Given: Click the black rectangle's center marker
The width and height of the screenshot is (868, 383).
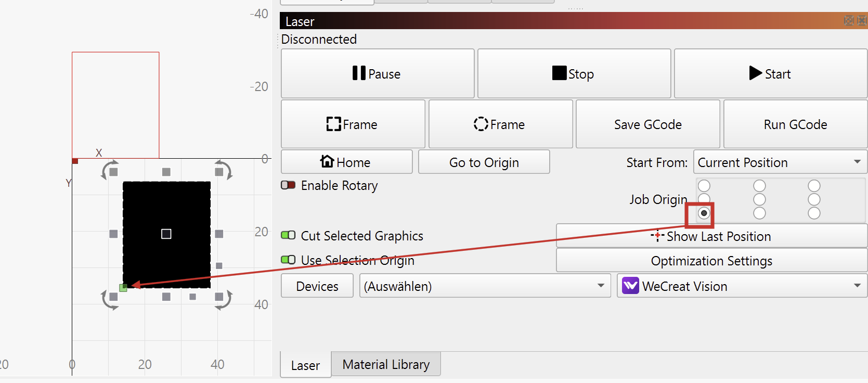Looking at the screenshot, I should pos(166,234).
